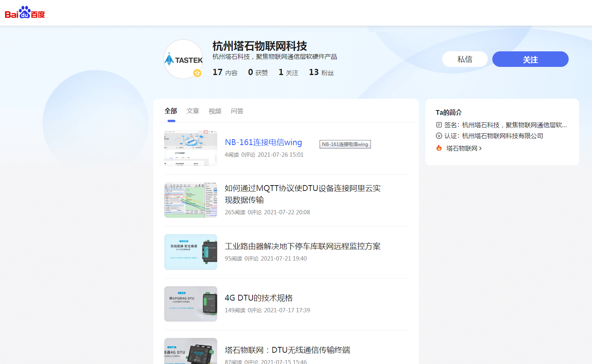
Task: Open article NB-161连接电信wing
Action: [264, 142]
